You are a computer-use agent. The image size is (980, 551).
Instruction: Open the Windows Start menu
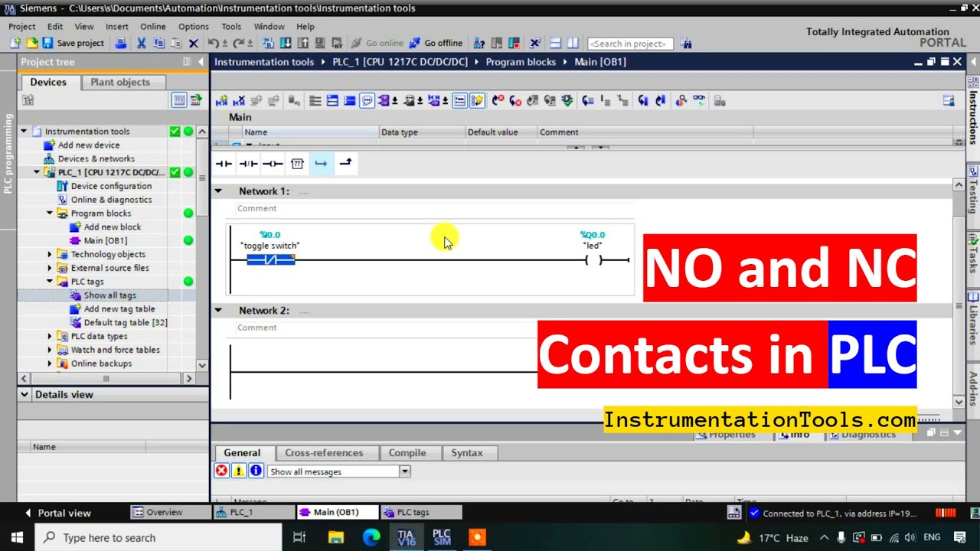(x=17, y=537)
